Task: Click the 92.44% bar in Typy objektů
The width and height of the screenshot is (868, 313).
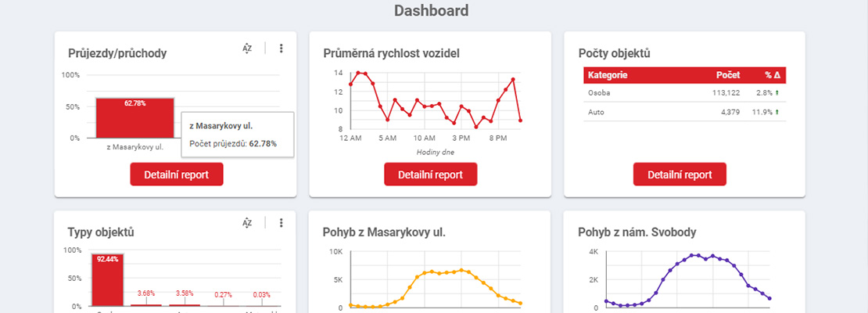Action: tap(108, 280)
